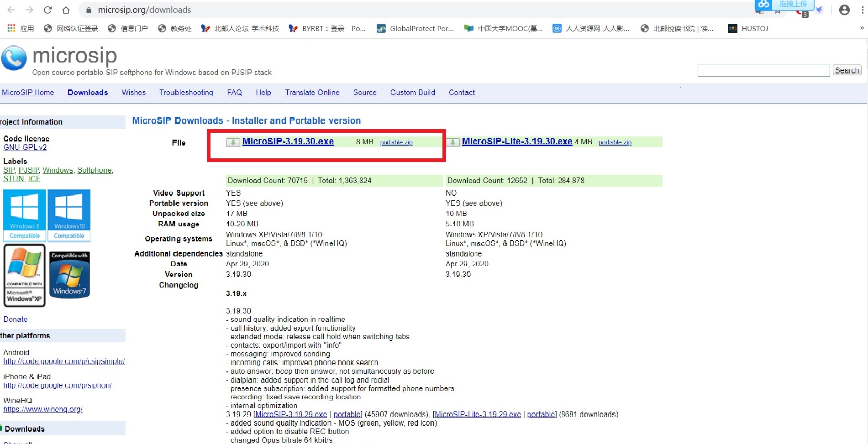
Task: Download MicroSIP-Lite-3.19.30.exe installer
Action: [x=517, y=141]
